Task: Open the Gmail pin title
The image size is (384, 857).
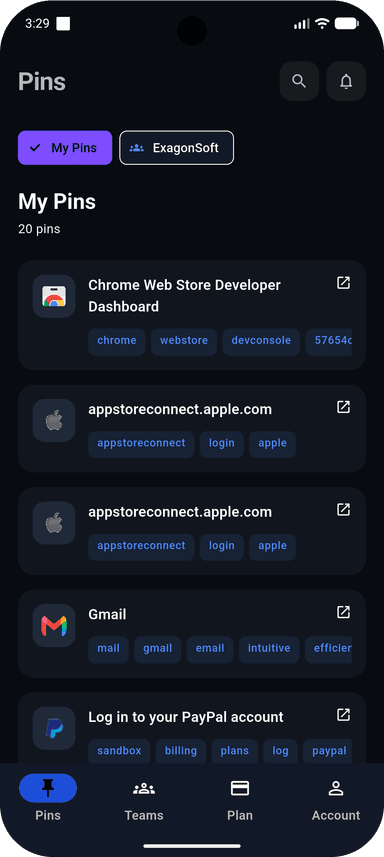Action: pos(108,614)
